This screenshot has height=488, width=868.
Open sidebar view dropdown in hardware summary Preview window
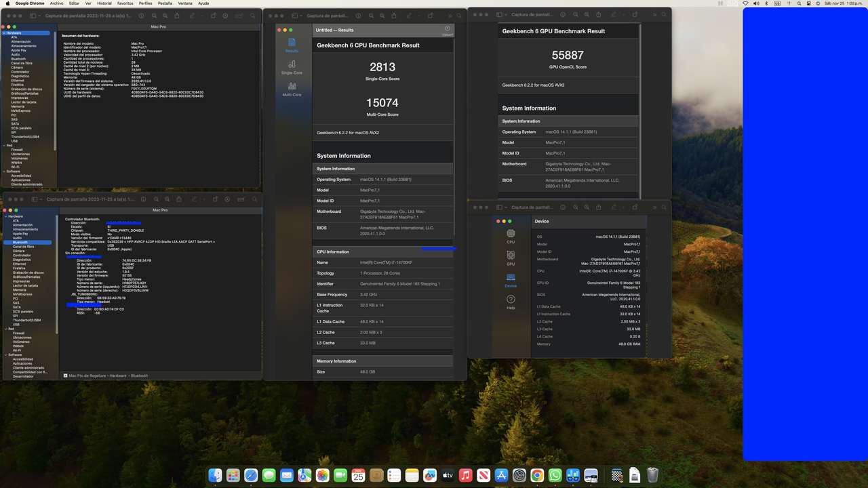tap(39, 15)
